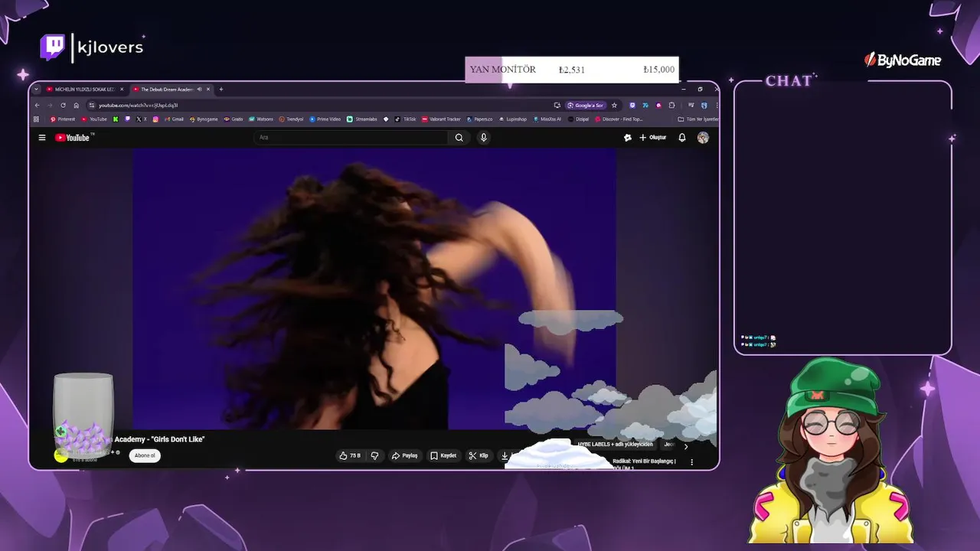Open the Lupinshop bookmark
Screen dimensions: 980x551
coord(512,119)
